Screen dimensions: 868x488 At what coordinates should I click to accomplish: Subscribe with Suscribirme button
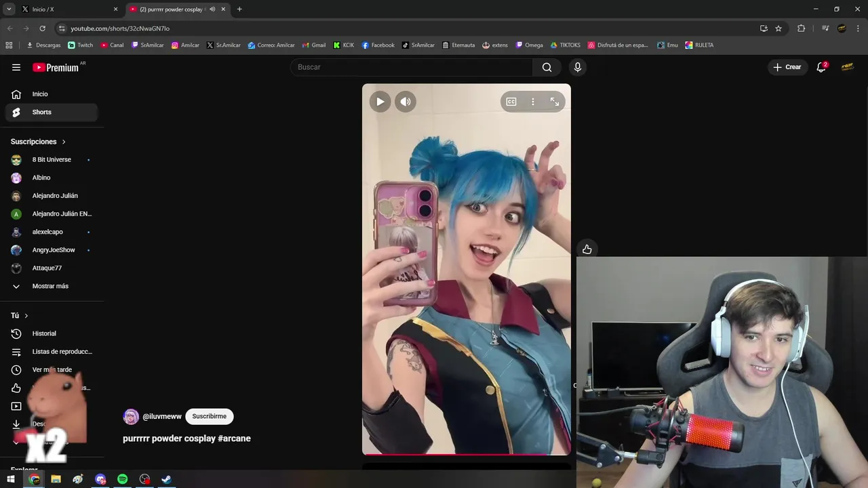pyautogui.click(x=209, y=416)
